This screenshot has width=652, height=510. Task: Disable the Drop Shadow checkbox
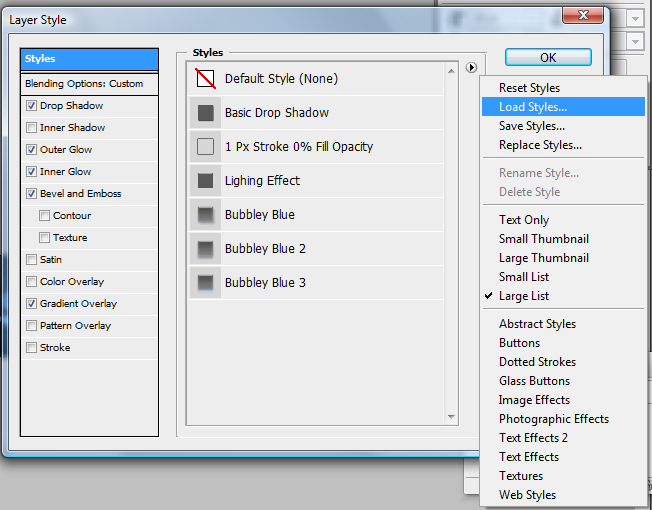(x=32, y=106)
